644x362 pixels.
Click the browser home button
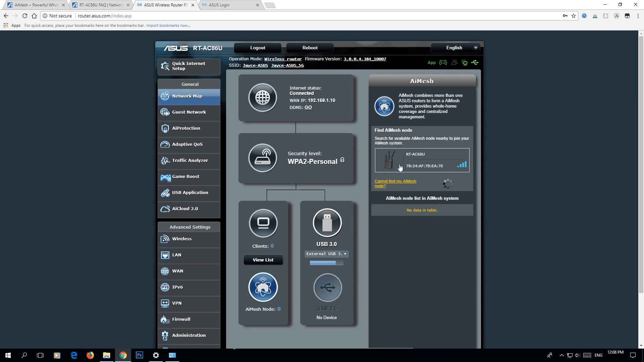[x=34, y=16]
